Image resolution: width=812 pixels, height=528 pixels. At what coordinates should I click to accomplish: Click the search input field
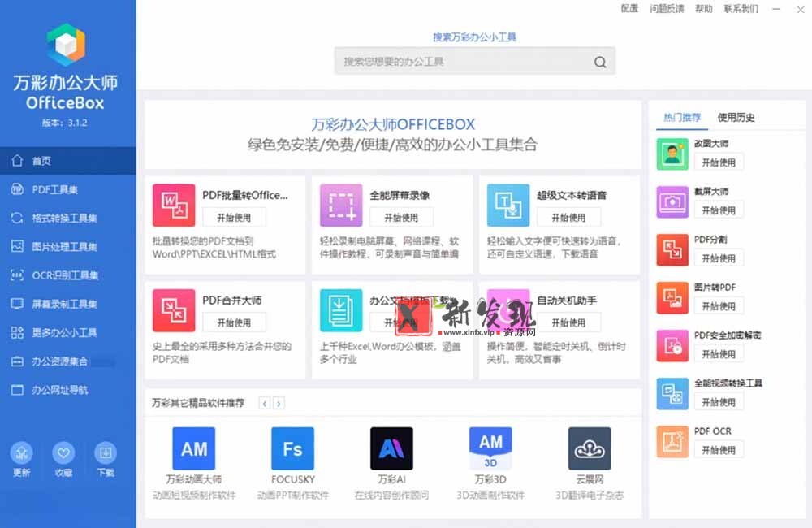pyautogui.click(x=474, y=61)
